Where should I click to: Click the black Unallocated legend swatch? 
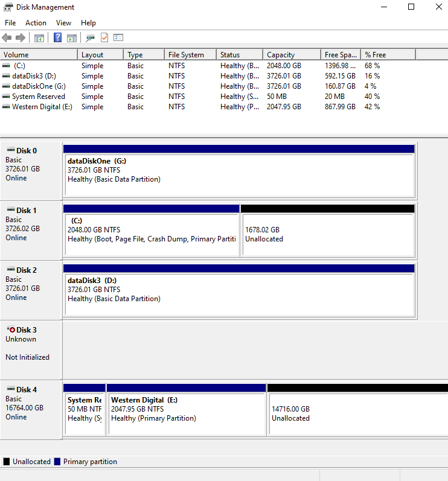pyautogui.click(x=7, y=461)
